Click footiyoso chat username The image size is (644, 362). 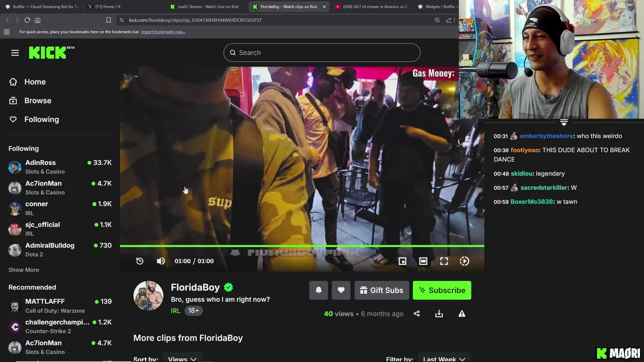tap(525, 150)
